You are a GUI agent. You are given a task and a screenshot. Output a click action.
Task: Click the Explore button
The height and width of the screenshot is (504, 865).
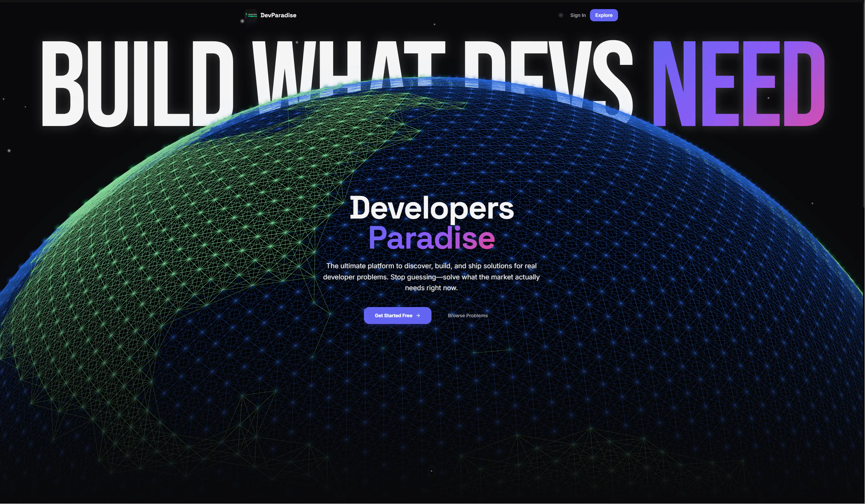point(604,15)
